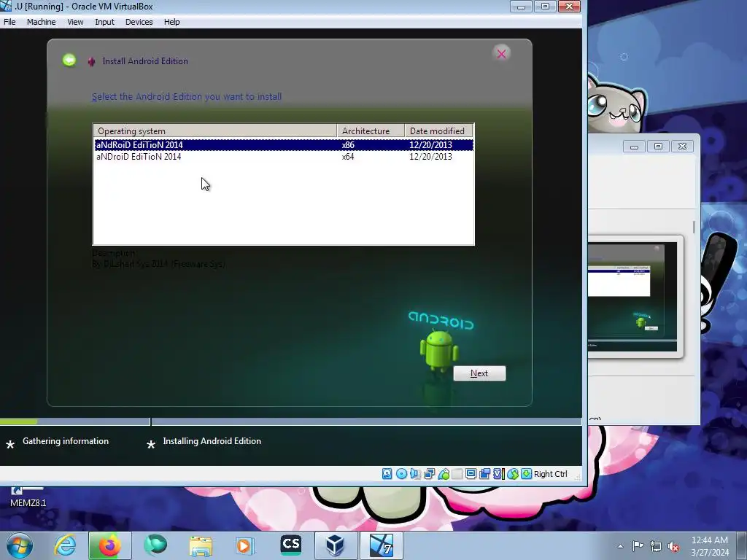This screenshot has width=747, height=560.
Task: Click the date in the x64 row
Action: (x=430, y=157)
